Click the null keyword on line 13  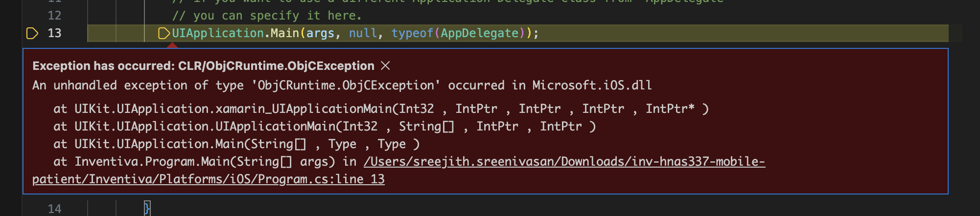[363, 33]
